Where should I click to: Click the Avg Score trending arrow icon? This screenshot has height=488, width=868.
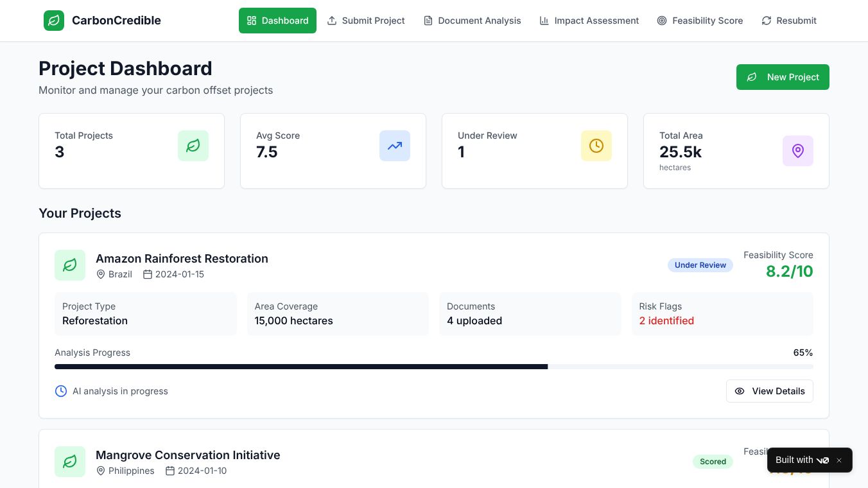coord(395,146)
